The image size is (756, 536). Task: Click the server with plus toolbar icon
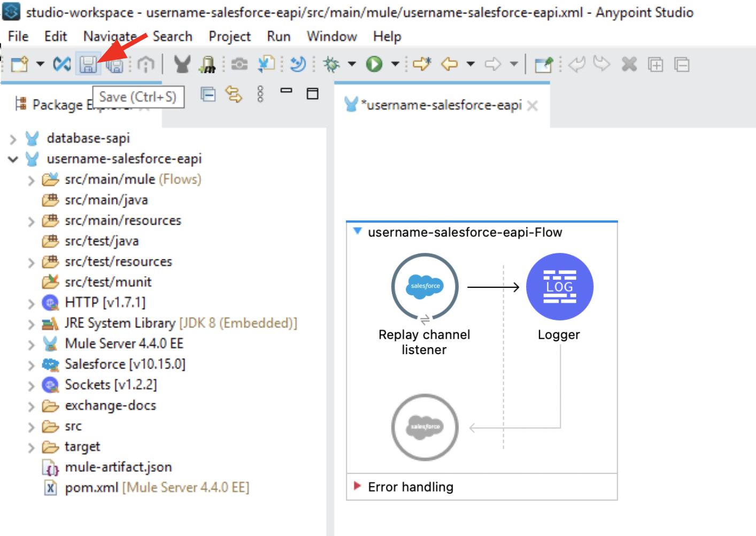207,64
